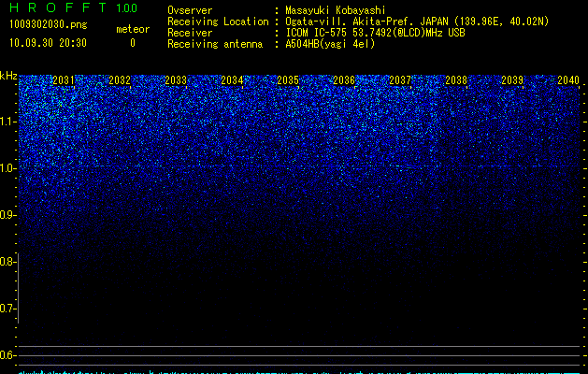The image size is (588, 374).
Task: Click observer name Masayuki Kobayashi
Action: point(336,10)
